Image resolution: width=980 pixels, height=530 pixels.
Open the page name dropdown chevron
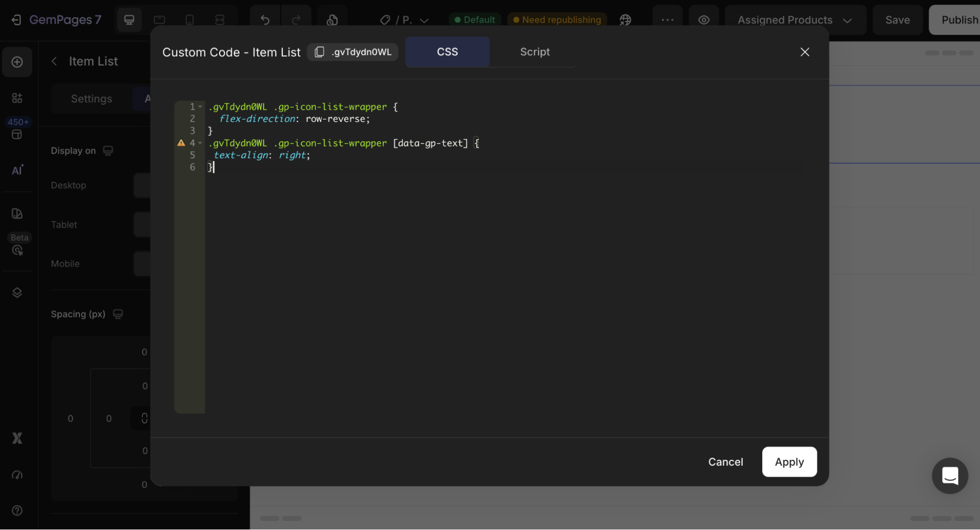click(x=425, y=20)
